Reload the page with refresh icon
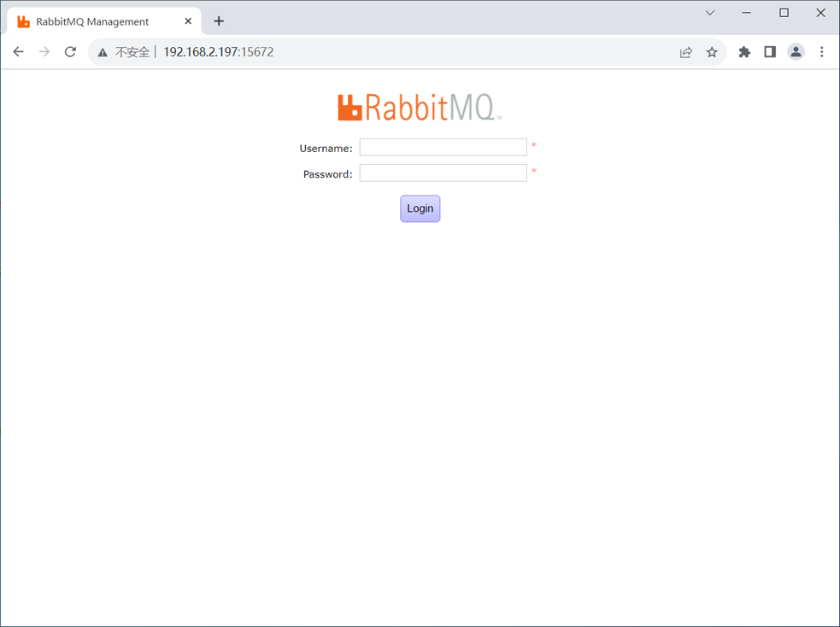This screenshot has width=840, height=627. (70, 52)
